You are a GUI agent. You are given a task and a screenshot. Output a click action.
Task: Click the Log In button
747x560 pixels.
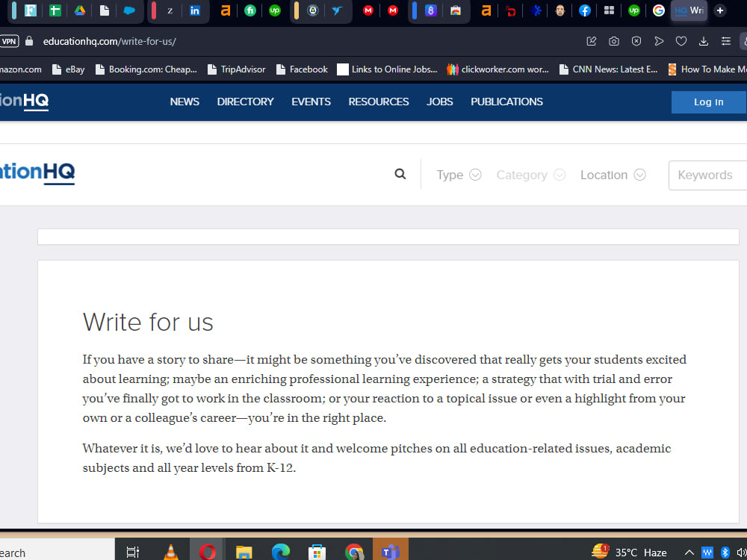tap(708, 102)
